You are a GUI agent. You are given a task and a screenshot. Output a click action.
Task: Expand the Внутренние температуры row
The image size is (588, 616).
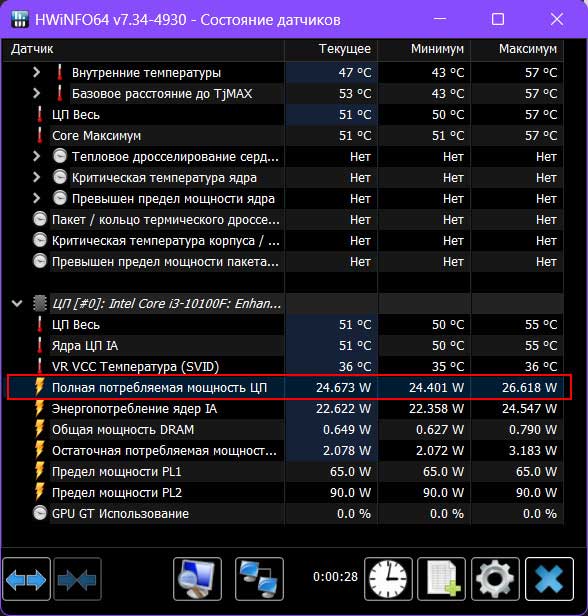click(x=37, y=72)
